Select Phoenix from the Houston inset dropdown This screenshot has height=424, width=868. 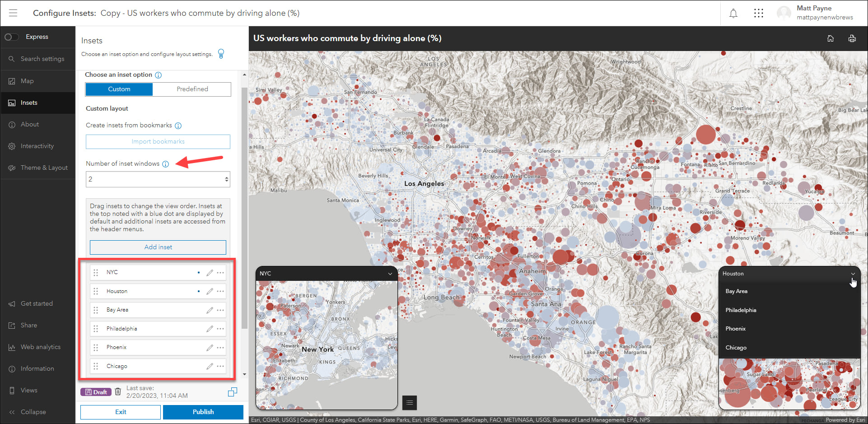click(x=735, y=328)
